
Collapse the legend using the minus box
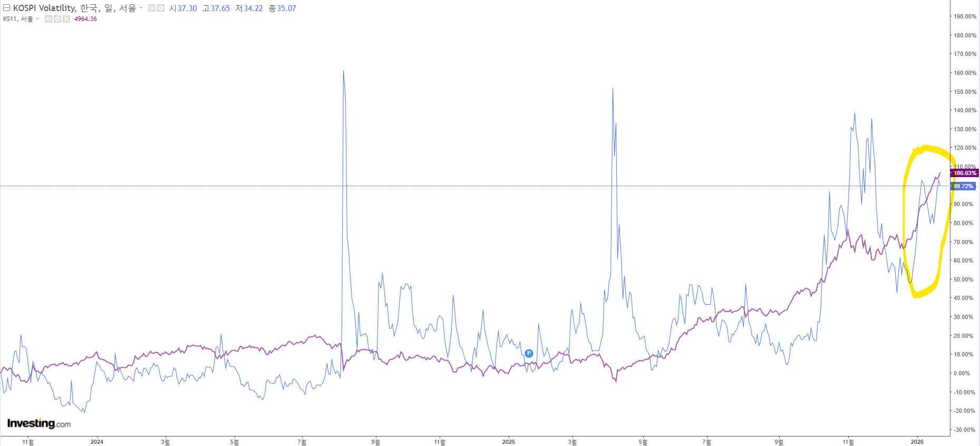point(7,8)
